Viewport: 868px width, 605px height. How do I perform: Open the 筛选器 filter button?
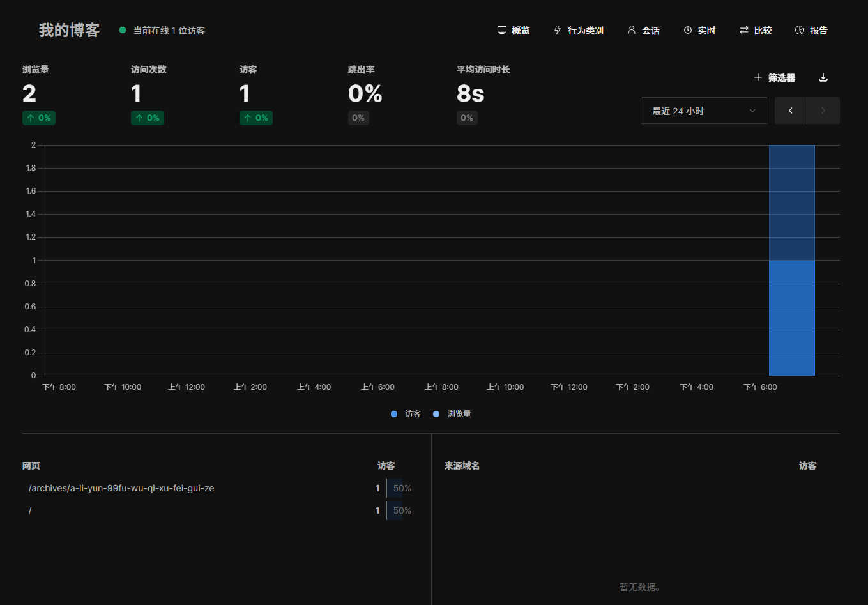coord(781,78)
